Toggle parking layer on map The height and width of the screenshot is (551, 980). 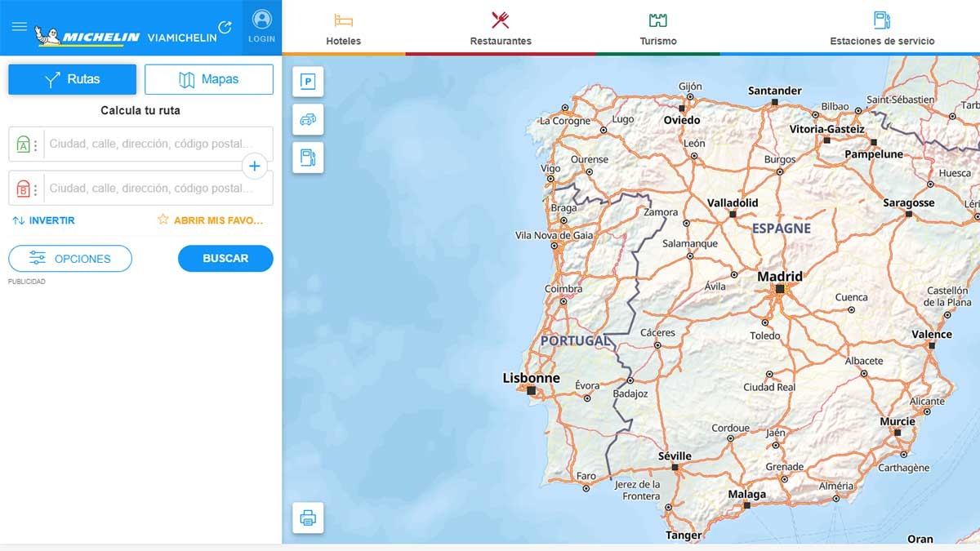point(308,82)
